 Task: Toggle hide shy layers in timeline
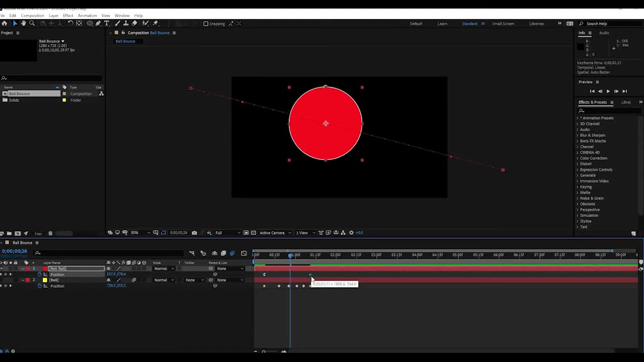[215, 253]
